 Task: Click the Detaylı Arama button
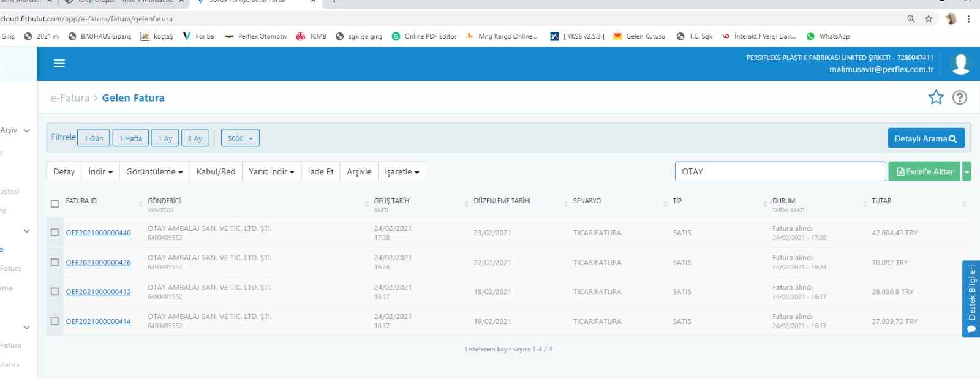(925, 138)
